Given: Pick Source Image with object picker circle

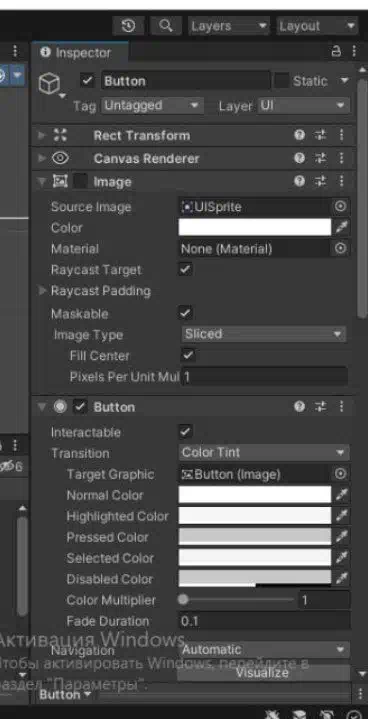Looking at the screenshot, I should point(340,207).
